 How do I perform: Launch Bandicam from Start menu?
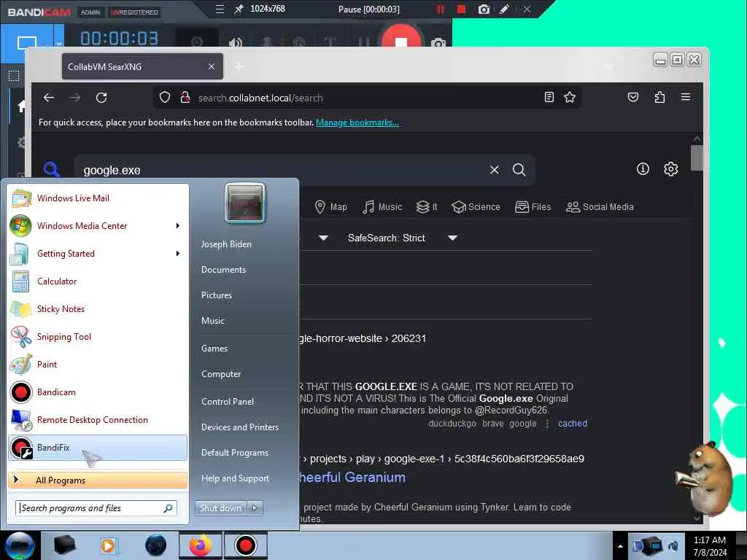[x=98, y=392]
